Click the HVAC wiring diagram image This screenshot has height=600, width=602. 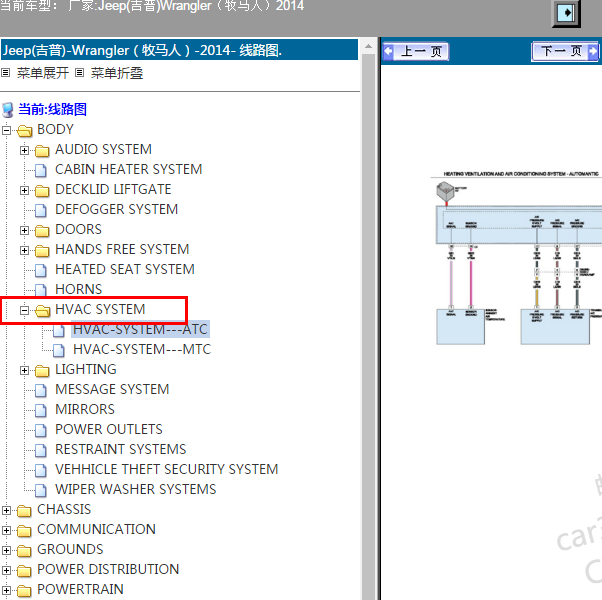(x=516, y=258)
